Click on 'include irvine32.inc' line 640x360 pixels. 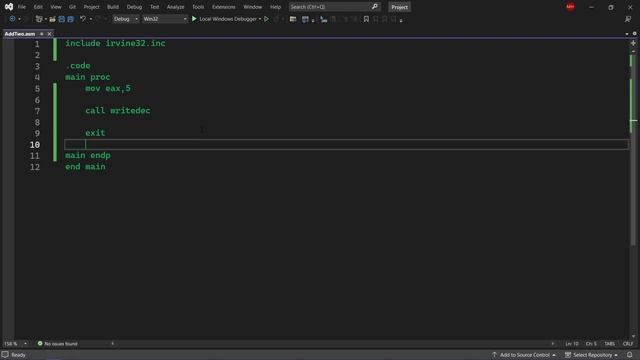[x=115, y=43]
